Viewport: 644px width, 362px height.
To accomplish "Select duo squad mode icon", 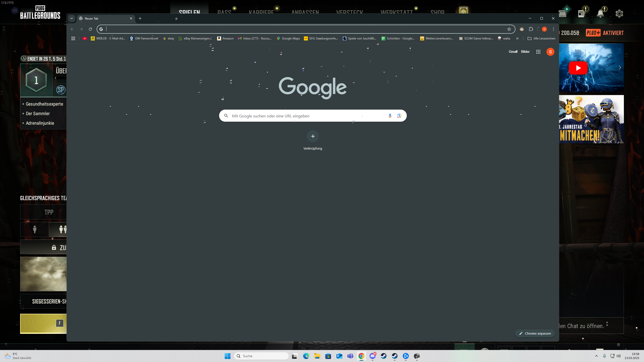I will (62, 229).
